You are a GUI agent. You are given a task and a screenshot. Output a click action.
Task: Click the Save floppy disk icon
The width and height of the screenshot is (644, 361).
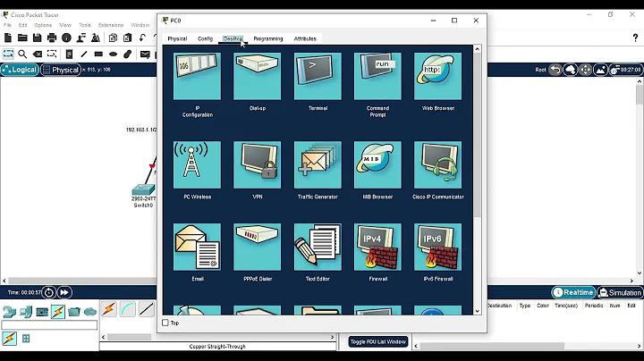click(37, 38)
